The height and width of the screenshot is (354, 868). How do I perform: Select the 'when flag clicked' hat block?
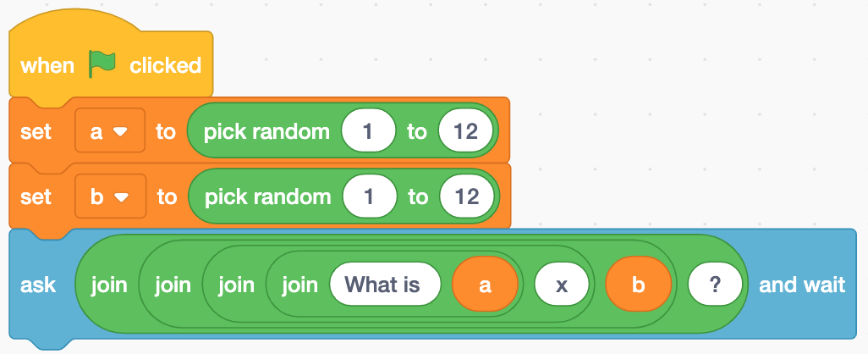(x=111, y=64)
